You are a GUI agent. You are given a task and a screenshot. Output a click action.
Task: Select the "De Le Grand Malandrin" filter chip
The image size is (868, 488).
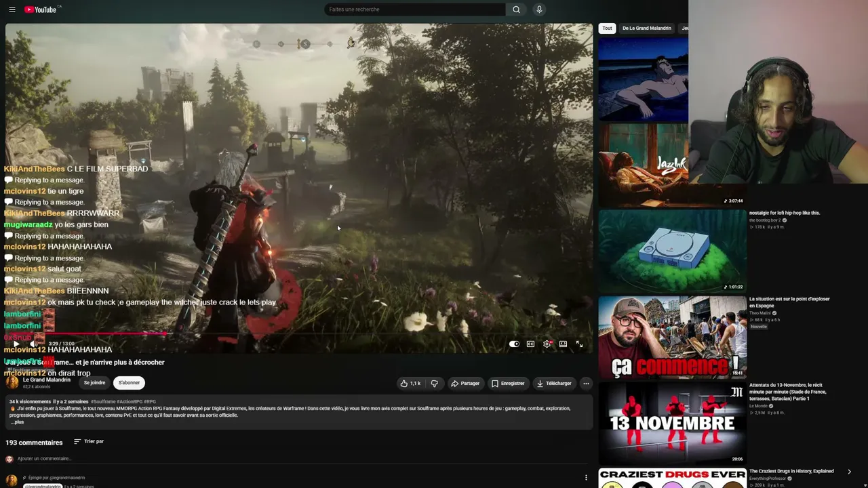click(x=647, y=28)
